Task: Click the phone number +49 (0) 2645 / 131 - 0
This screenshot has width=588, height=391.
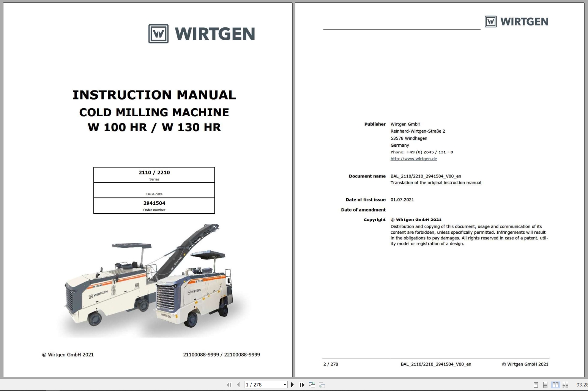Action: coord(429,152)
